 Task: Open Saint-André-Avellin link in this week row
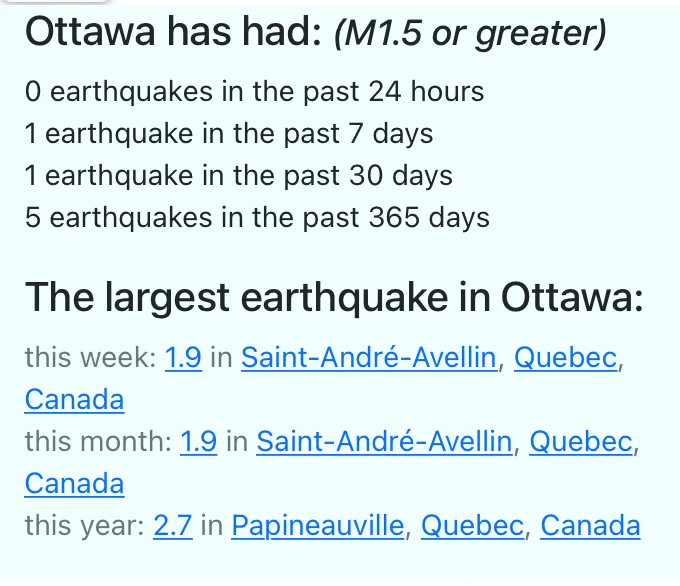click(x=369, y=357)
